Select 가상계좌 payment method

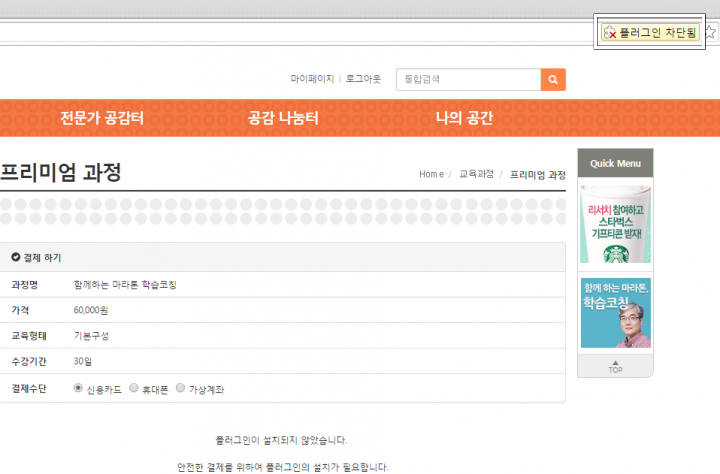click(x=180, y=388)
